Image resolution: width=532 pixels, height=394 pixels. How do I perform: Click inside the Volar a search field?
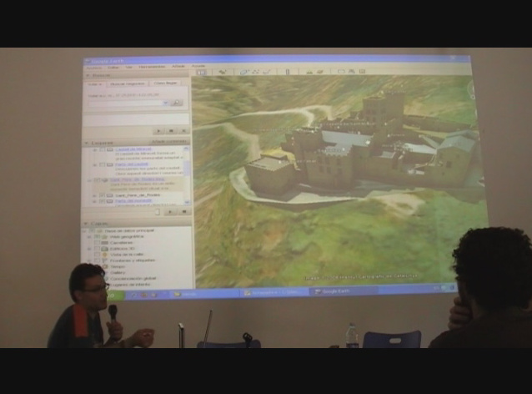[125, 103]
